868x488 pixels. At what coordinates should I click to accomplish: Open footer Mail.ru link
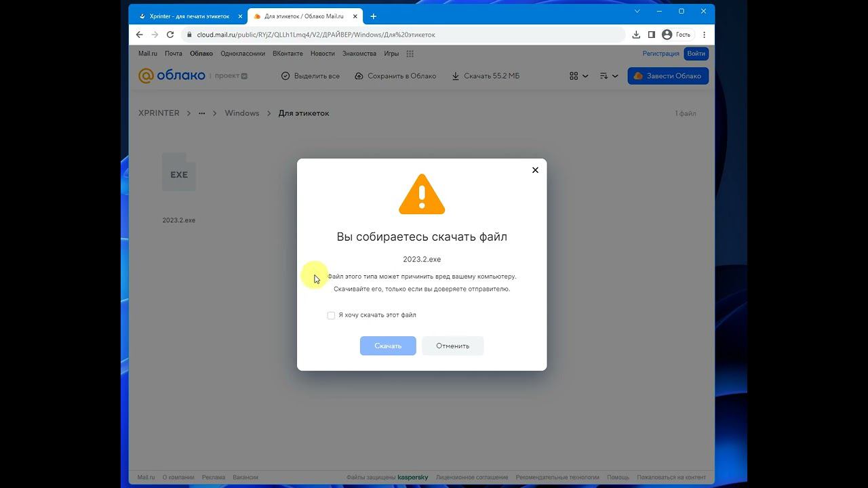(x=146, y=477)
